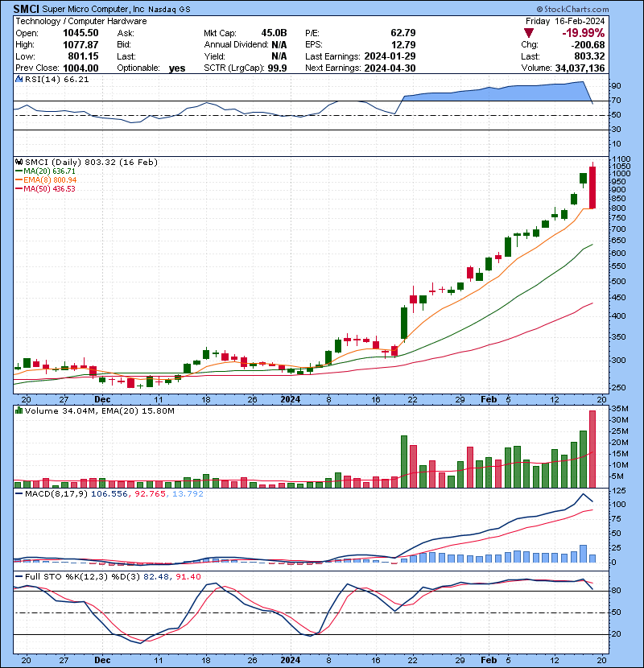Click the 1100 price axis label
The image size is (644, 668).
tap(621, 159)
